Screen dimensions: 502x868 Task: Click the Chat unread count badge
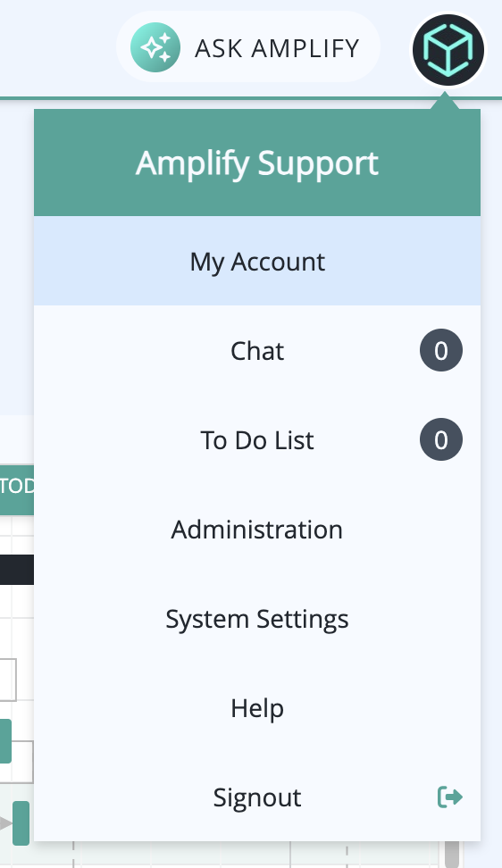pos(441,350)
